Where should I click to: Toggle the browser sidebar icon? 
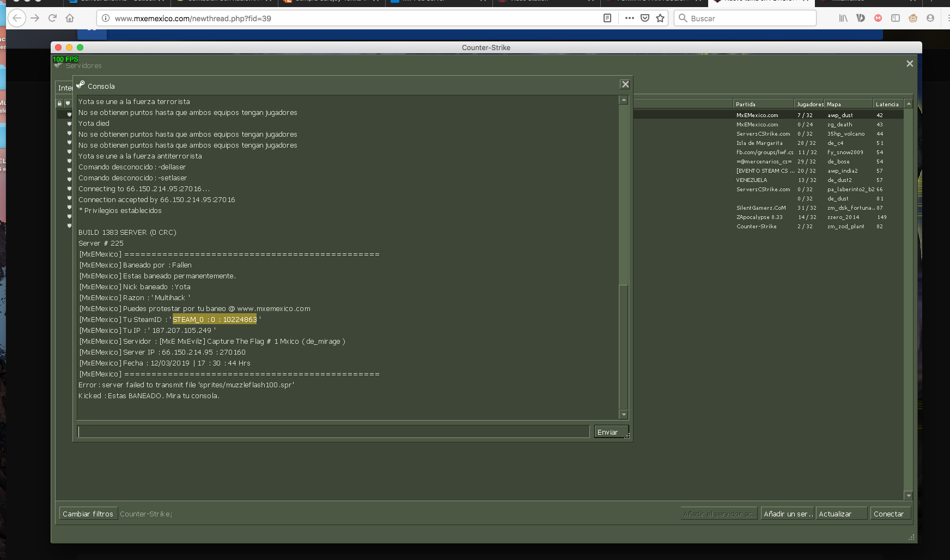896,18
